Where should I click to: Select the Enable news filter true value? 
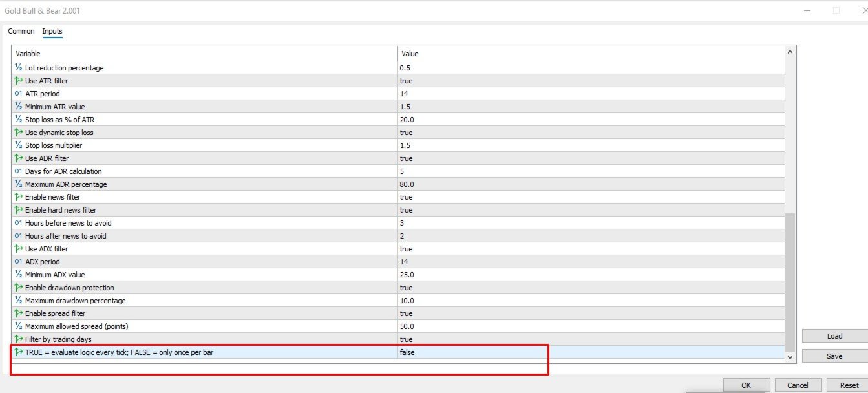pos(591,197)
